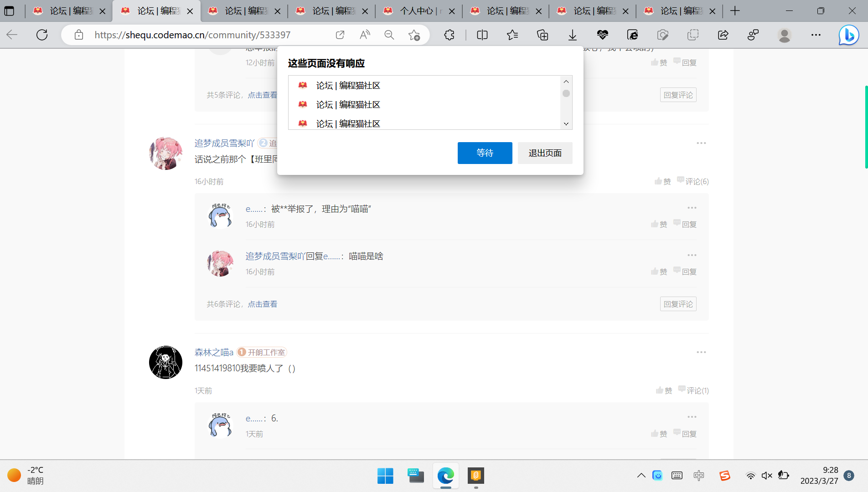Start Read aloud from address bar
This screenshot has width=868, height=492.
pyautogui.click(x=365, y=35)
